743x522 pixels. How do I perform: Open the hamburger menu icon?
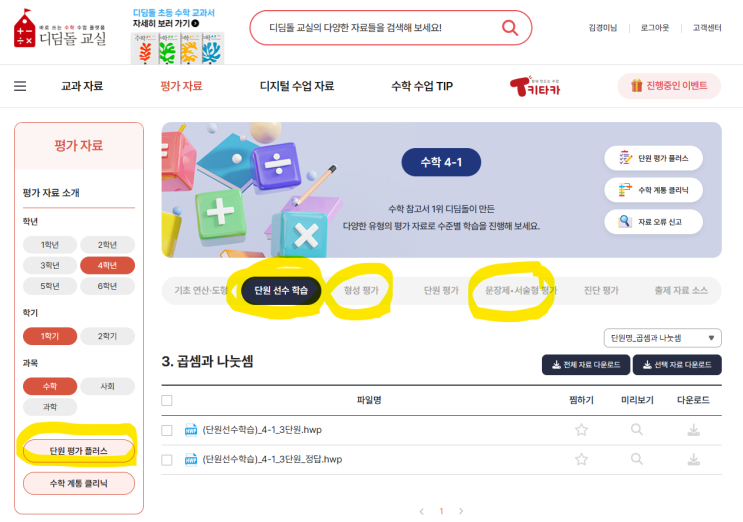point(20,86)
